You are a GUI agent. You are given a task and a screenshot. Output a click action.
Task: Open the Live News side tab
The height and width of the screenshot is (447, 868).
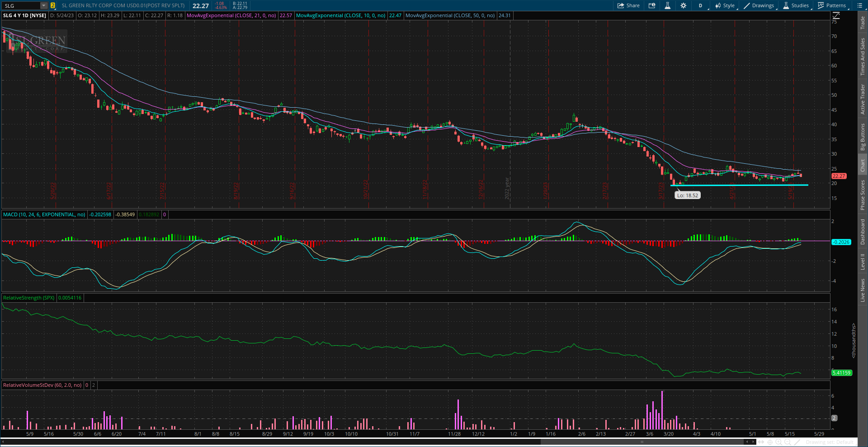coord(863,290)
